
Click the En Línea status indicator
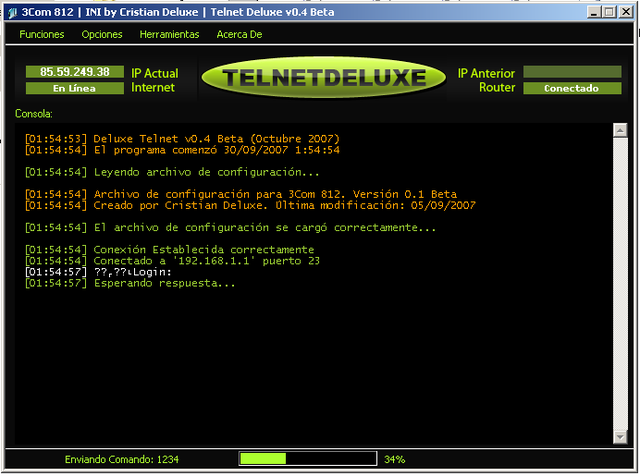pyautogui.click(x=75, y=88)
